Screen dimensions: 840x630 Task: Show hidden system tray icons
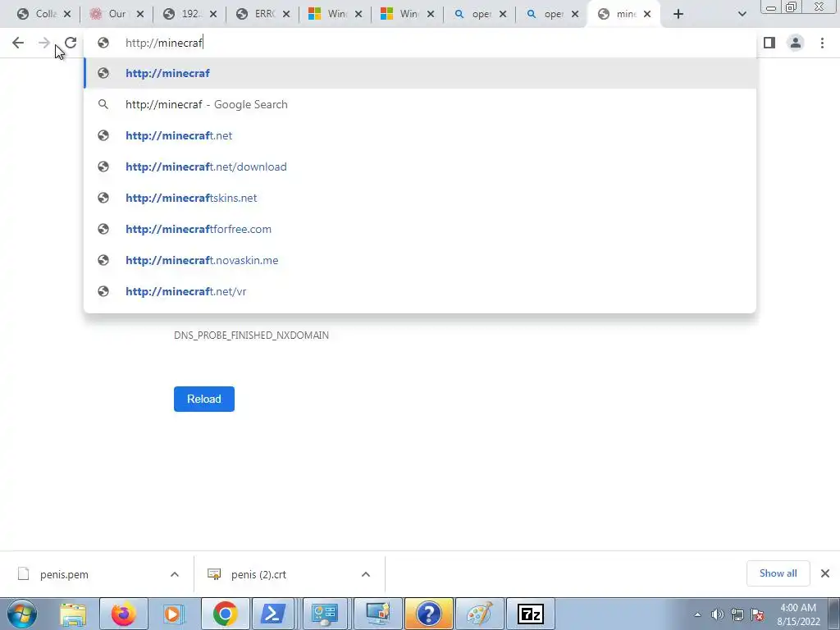[697, 614]
